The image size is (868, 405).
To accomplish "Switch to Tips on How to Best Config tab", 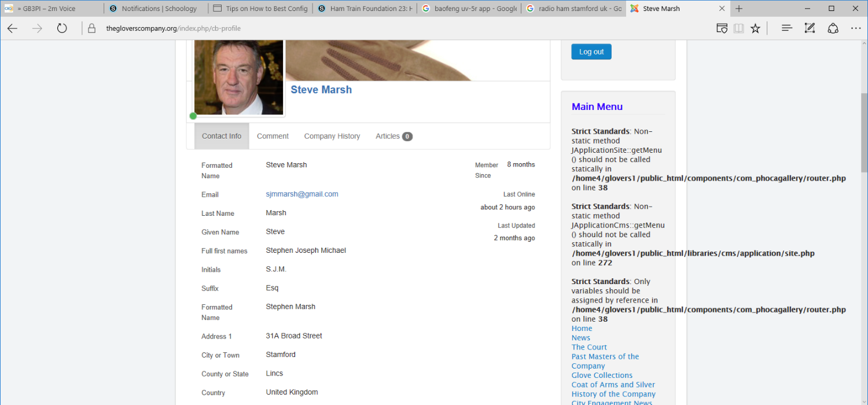I will pos(260,9).
